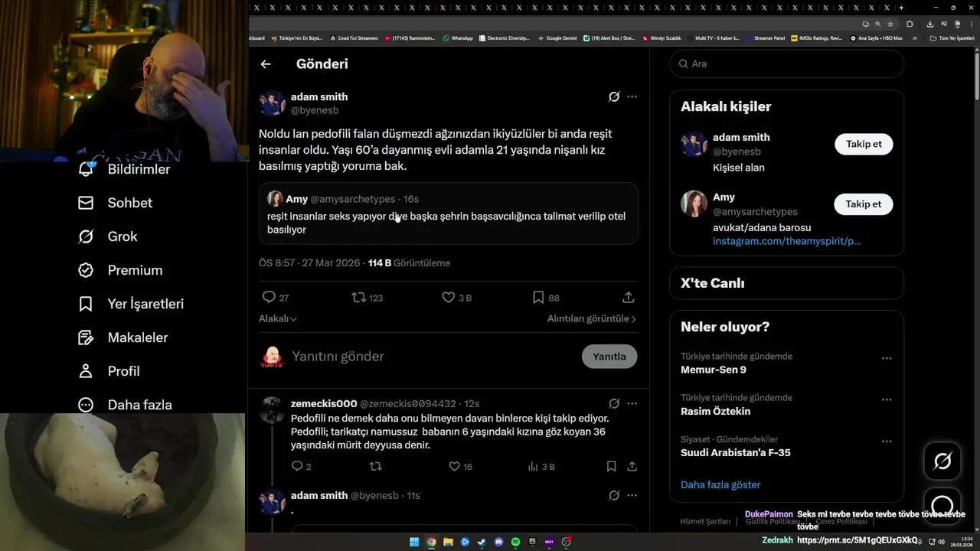Open three-dot menu on adam smith's 11s reply

(632, 495)
